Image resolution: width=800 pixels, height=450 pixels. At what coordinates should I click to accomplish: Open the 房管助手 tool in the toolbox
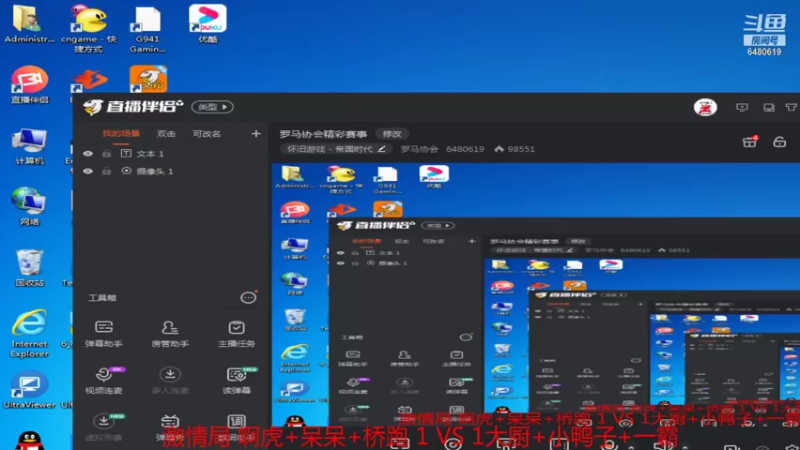click(x=170, y=334)
